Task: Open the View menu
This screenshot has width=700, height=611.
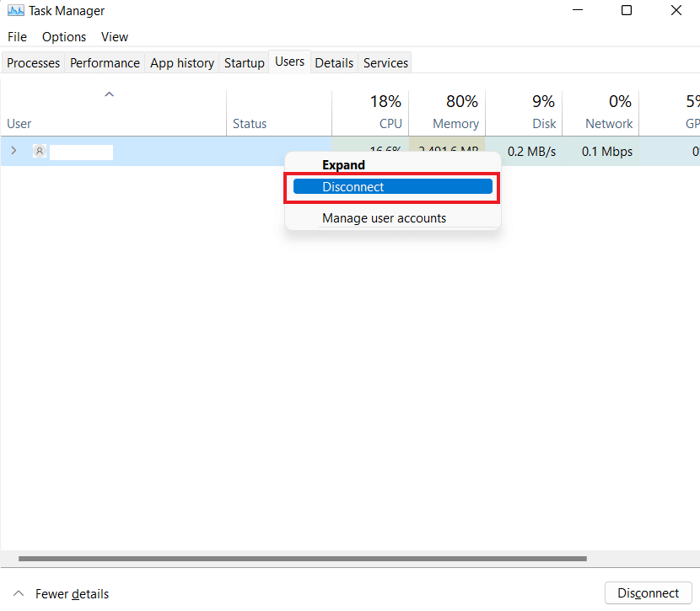Action: (x=115, y=36)
